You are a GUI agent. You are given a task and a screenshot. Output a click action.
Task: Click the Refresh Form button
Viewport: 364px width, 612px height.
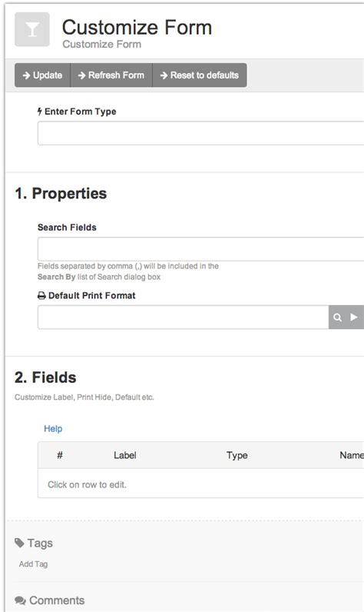click(x=111, y=75)
